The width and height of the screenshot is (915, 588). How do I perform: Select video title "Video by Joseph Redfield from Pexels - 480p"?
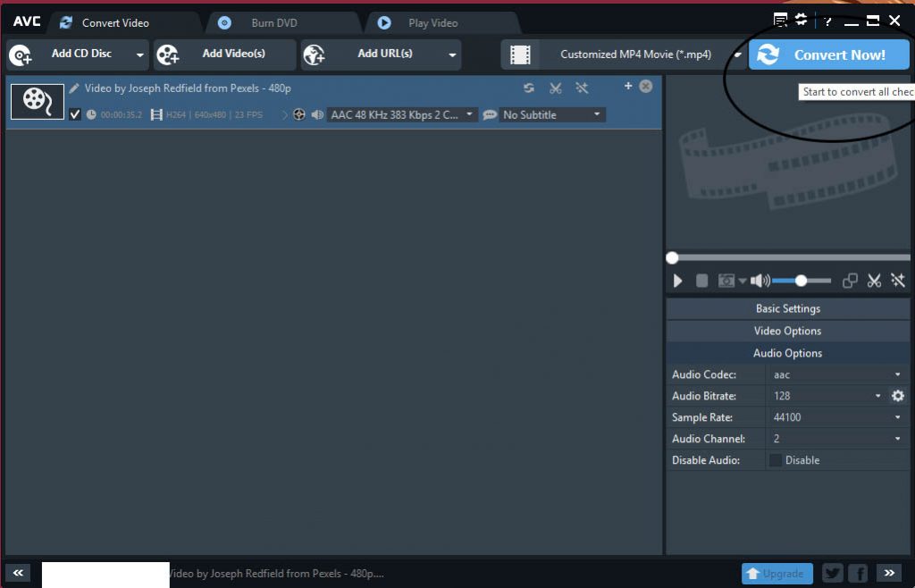pos(188,88)
